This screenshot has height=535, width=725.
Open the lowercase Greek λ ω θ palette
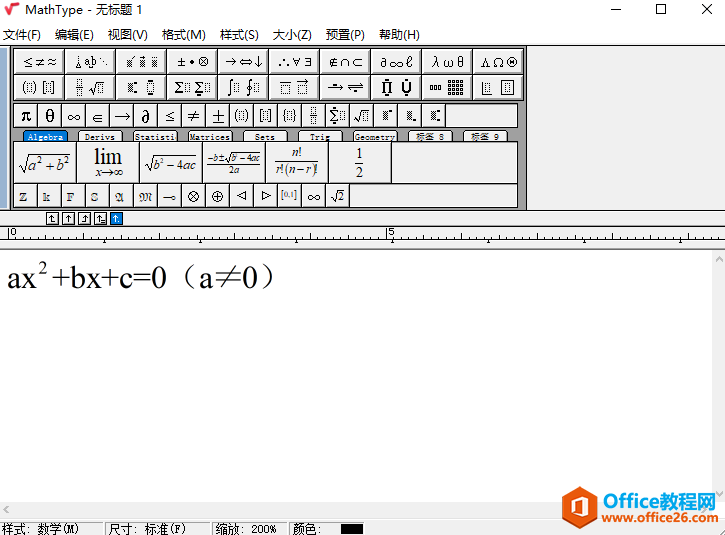tap(447, 61)
